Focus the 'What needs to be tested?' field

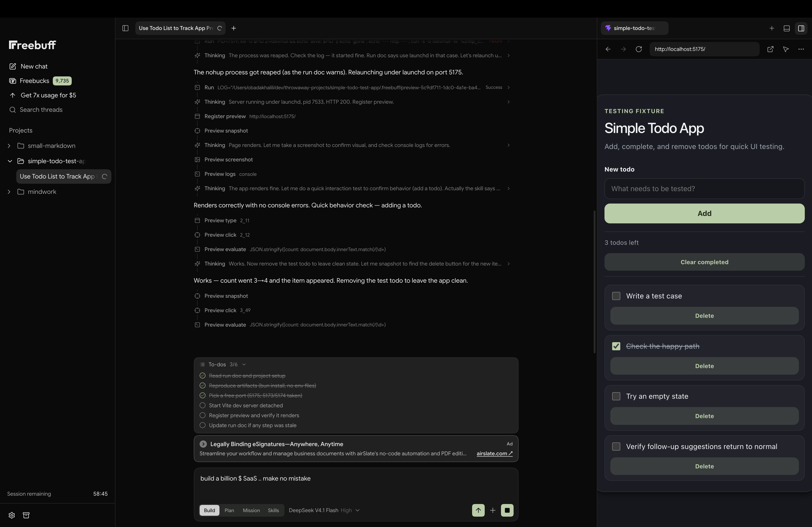[705, 189]
